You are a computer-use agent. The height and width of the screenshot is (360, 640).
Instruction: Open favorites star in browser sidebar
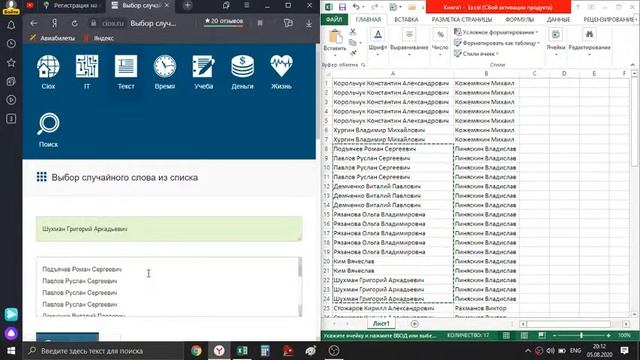[x=11, y=62]
